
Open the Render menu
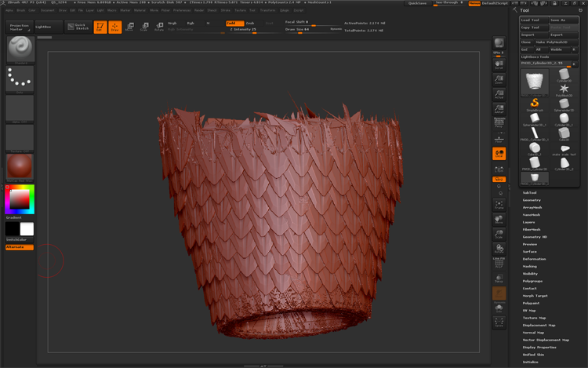coord(199,10)
